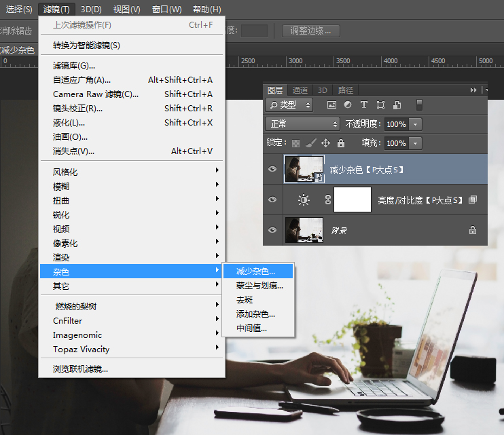Select the 图层 tab
504x435 pixels.
click(x=275, y=90)
